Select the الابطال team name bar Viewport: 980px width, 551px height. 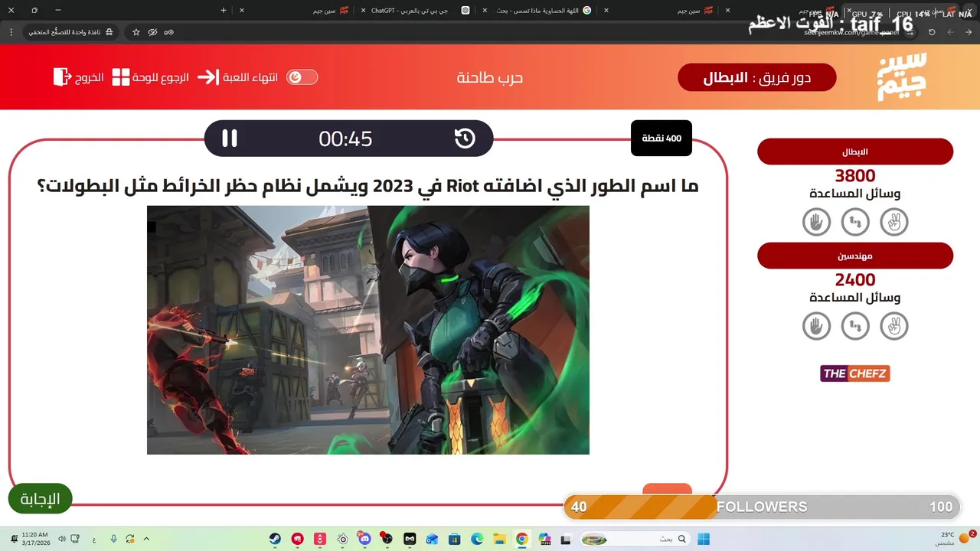[x=855, y=152]
